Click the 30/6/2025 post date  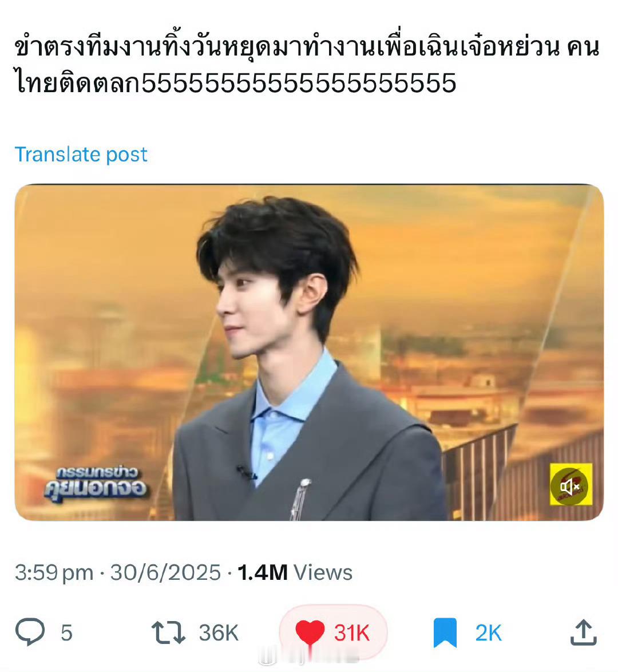pyautogui.click(x=165, y=572)
